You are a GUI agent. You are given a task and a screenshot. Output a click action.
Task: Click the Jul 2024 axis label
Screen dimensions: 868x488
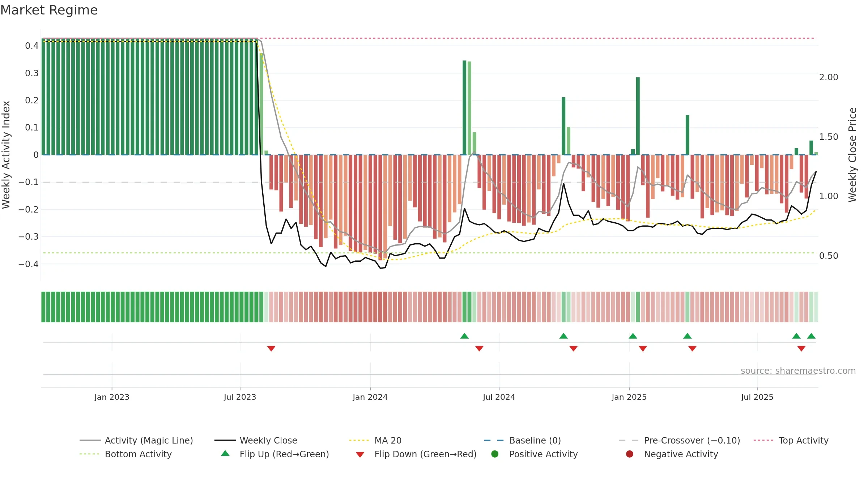click(499, 397)
